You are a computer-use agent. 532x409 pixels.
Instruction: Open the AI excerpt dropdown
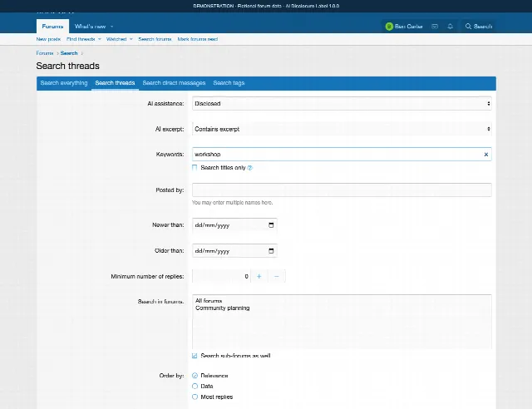click(x=342, y=129)
